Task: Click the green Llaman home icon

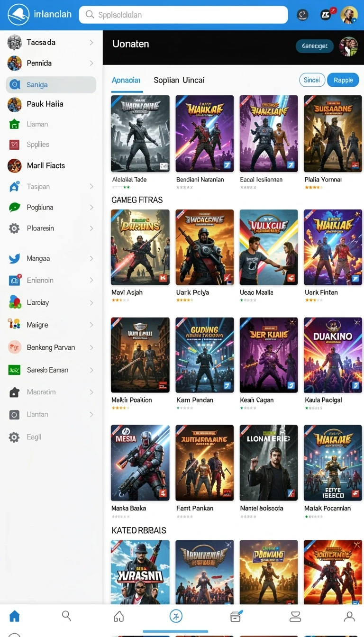Action: click(x=14, y=124)
